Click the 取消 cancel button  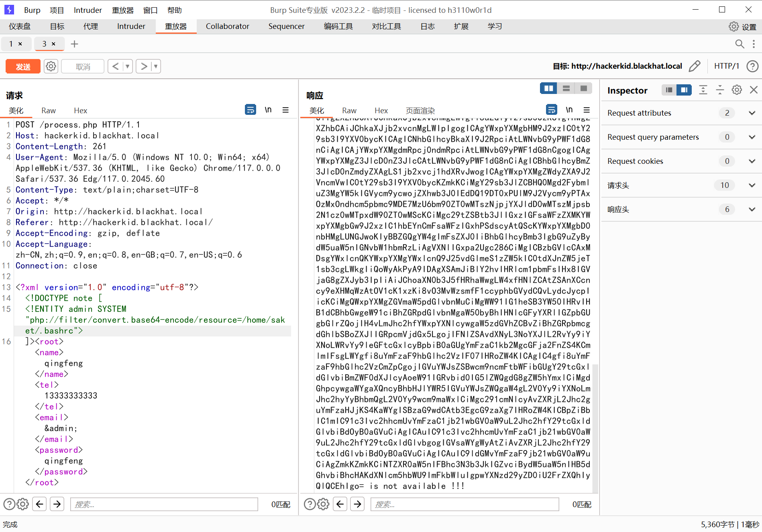point(83,67)
